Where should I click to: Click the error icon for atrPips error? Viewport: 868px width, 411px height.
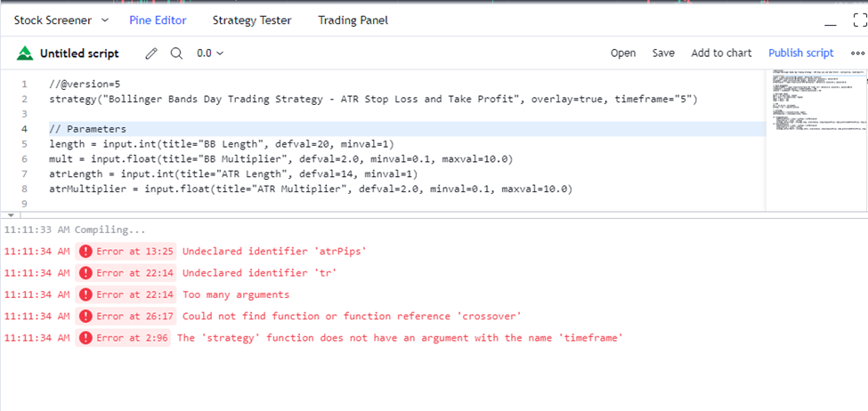[85, 252]
